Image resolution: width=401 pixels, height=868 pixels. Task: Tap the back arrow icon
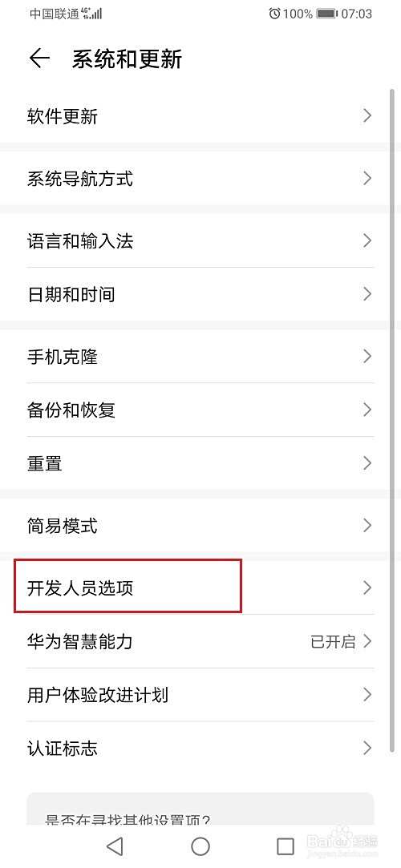[39, 59]
